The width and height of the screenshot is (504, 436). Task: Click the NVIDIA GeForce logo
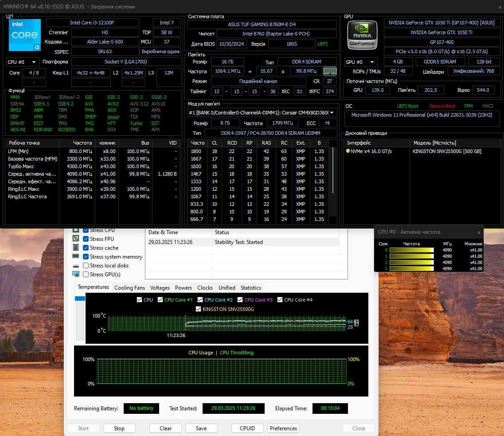coord(362,35)
